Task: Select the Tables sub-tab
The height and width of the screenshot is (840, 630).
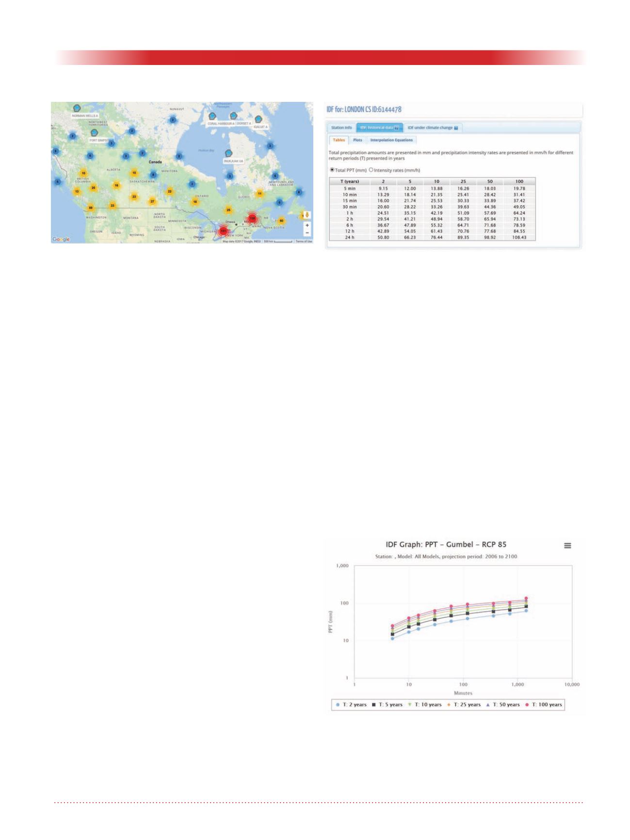Action: [x=339, y=140]
